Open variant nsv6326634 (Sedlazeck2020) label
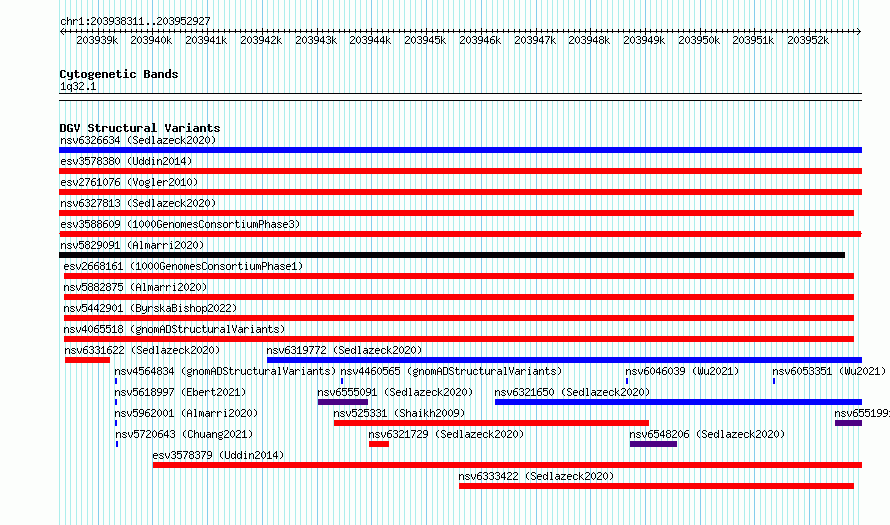Image resolution: width=890 pixels, height=525 pixels. [x=138, y=140]
